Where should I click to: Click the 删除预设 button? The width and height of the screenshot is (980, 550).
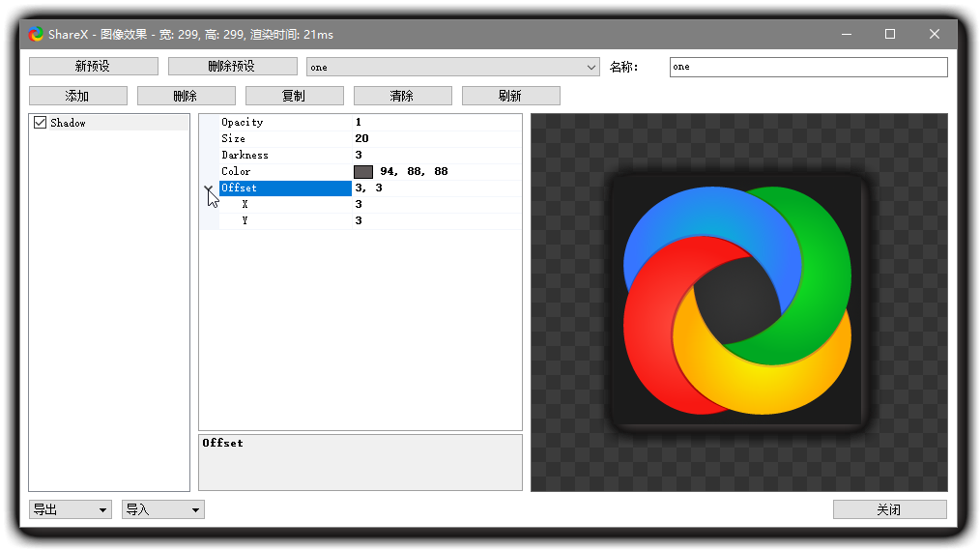tap(232, 67)
